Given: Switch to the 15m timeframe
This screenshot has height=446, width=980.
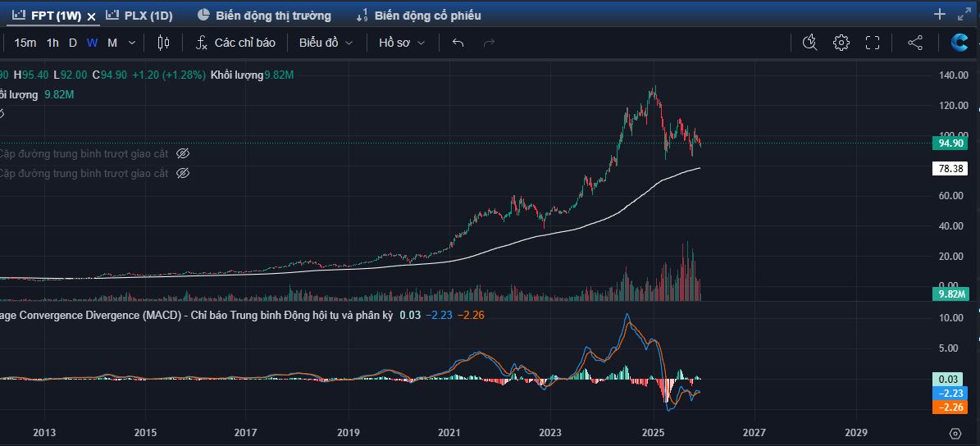Looking at the screenshot, I should point(25,43).
